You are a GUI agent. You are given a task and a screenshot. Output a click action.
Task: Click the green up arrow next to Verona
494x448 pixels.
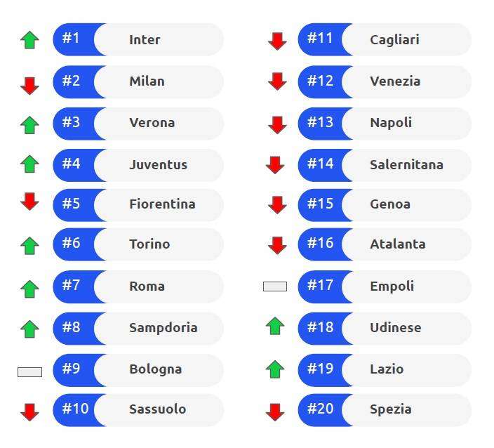tap(29, 125)
